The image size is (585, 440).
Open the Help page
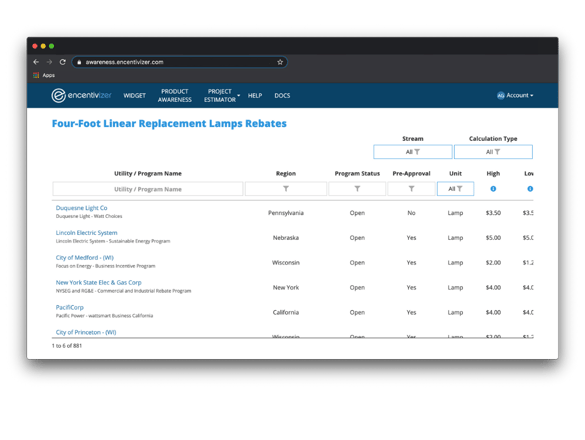coord(255,96)
